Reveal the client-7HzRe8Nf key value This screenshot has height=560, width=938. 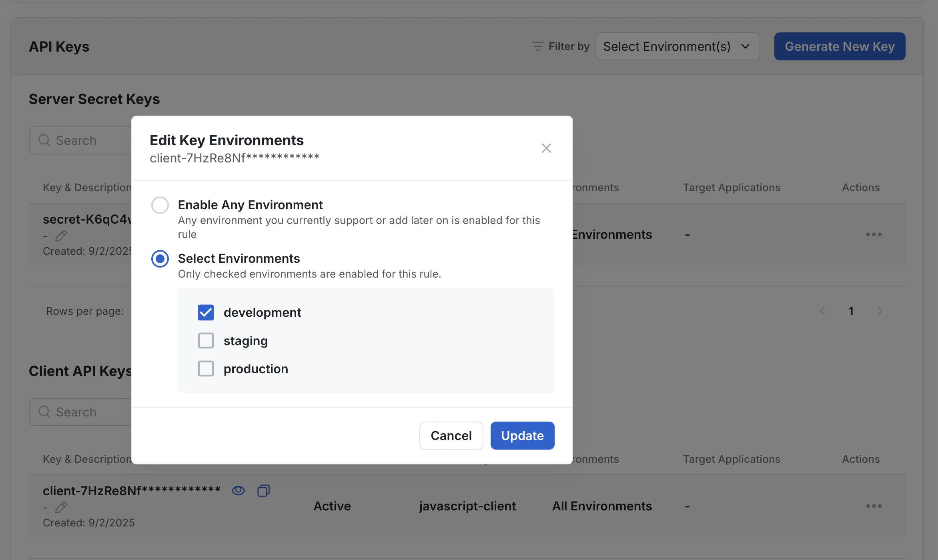(x=238, y=490)
